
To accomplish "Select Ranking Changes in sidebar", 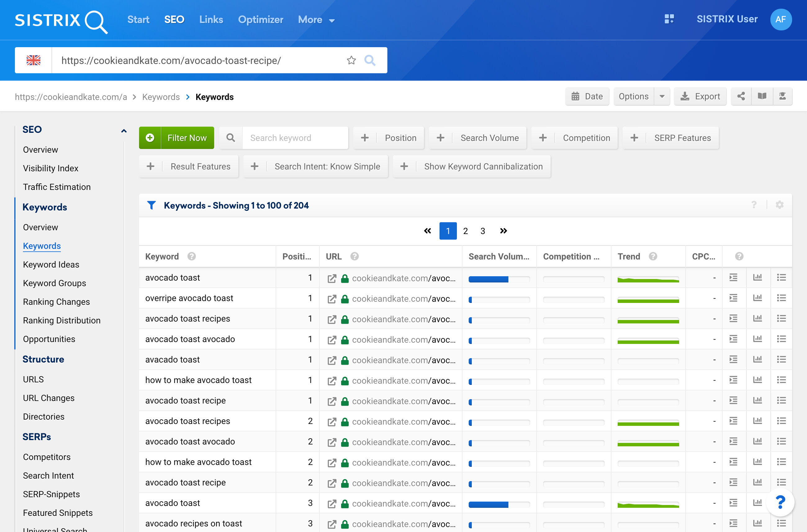I will pyautogui.click(x=56, y=302).
